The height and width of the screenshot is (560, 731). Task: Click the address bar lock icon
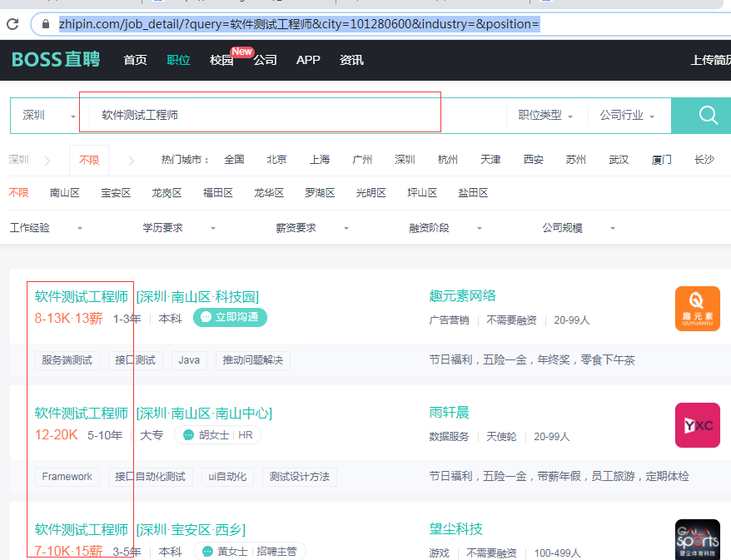(46, 24)
